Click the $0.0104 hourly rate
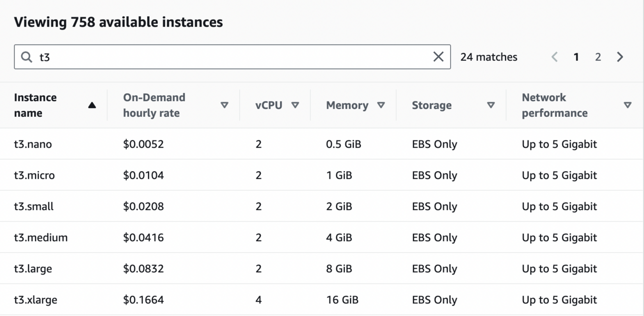This screenshot has width=644, height=316. (x=144, y=175)
